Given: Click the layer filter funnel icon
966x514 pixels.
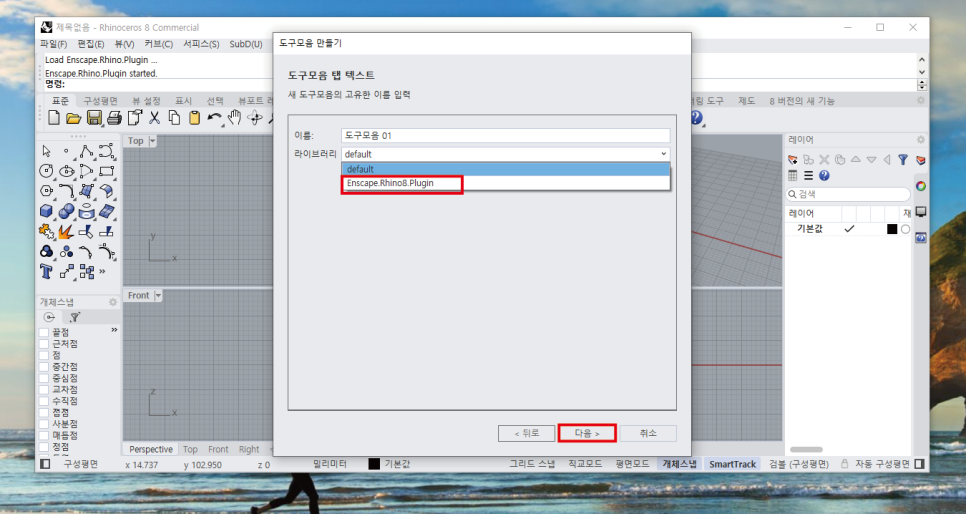Looking at the screenshot, I should (x=903, y=160).
